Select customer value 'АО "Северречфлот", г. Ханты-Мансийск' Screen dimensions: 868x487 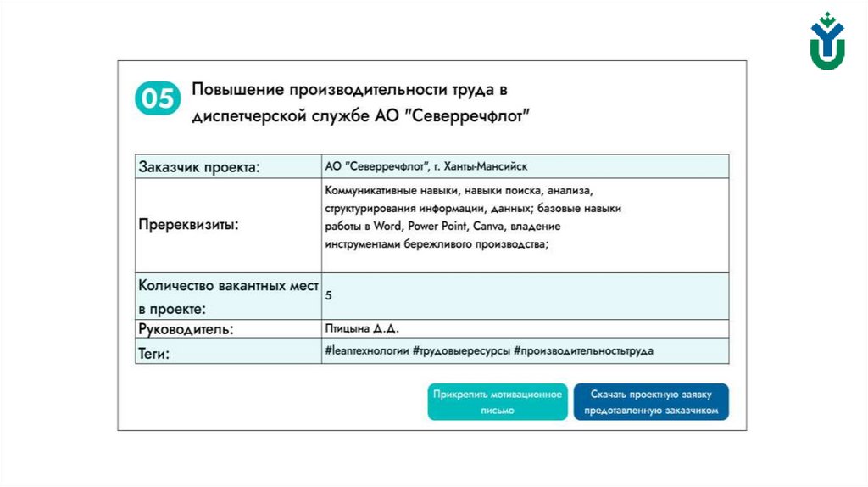(x=426, y=166)
